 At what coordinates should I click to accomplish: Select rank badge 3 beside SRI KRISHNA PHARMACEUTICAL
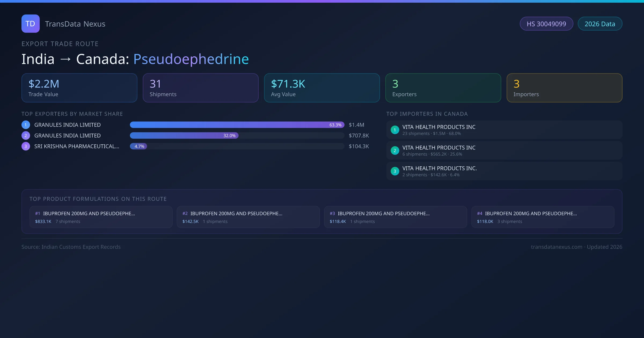(25, 146)
